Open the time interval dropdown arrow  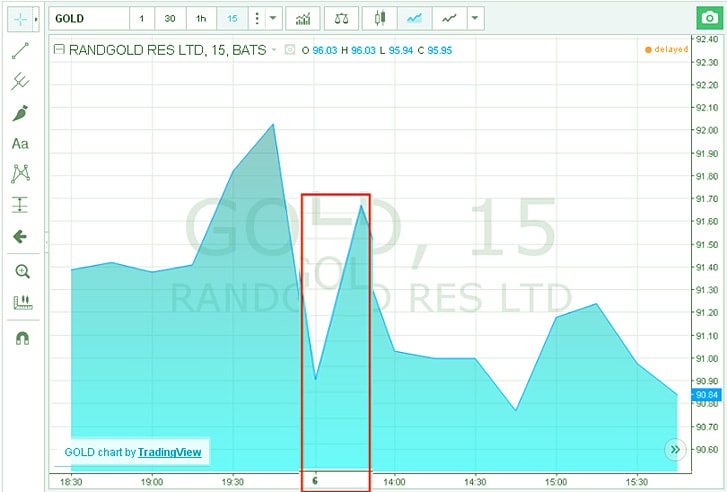coord(275,19)
